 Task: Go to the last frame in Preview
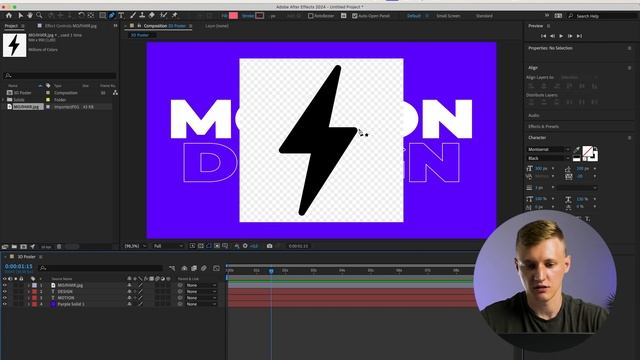pos(579,36)
